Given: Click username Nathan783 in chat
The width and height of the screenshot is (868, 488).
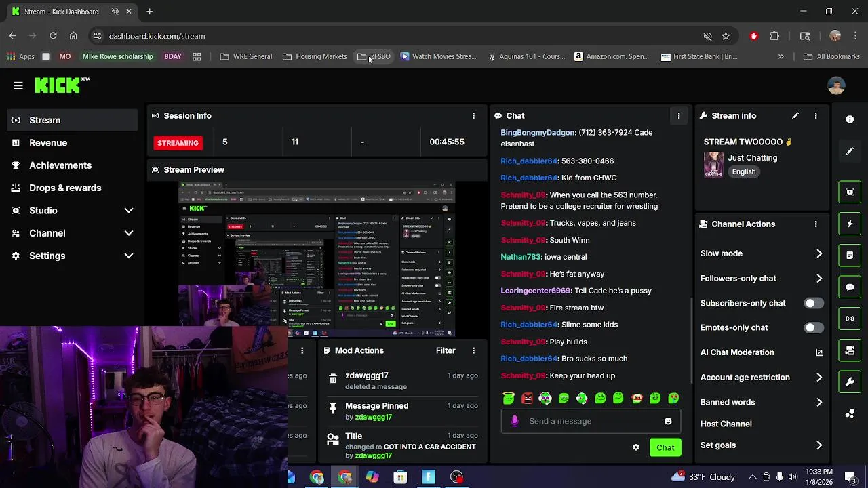Looking at the screenshot, I should click(520, 257).
